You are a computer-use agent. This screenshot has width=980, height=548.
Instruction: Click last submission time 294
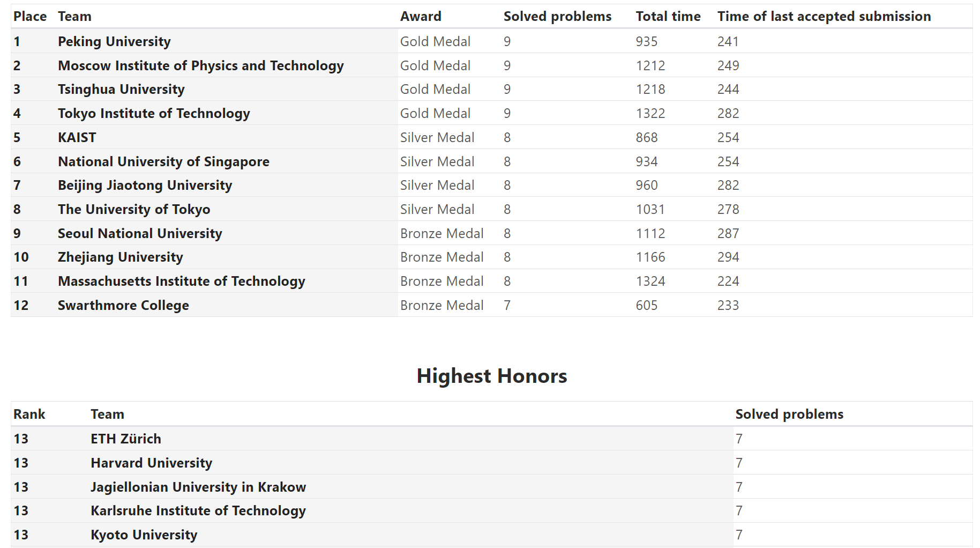tap(728, 257)
